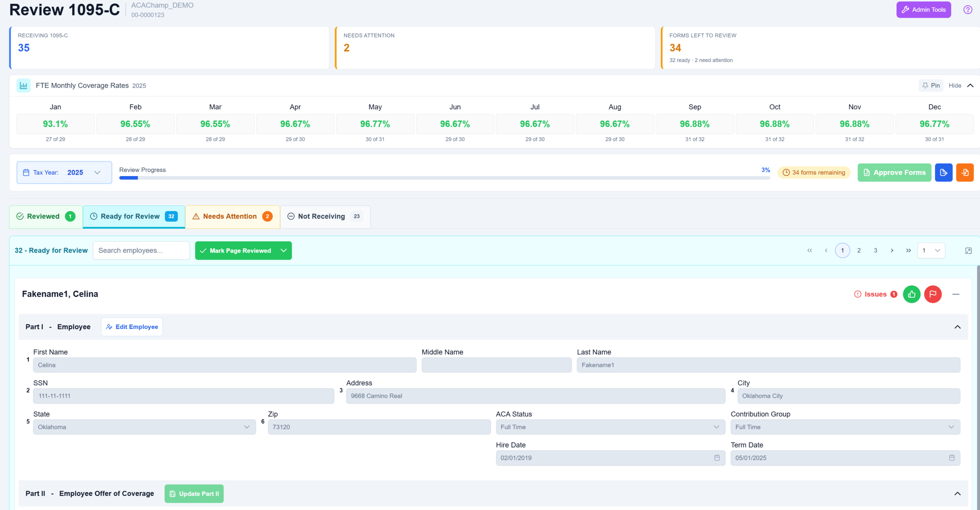
Task: Click the expand view icon beside pagination
Action: 969,250
